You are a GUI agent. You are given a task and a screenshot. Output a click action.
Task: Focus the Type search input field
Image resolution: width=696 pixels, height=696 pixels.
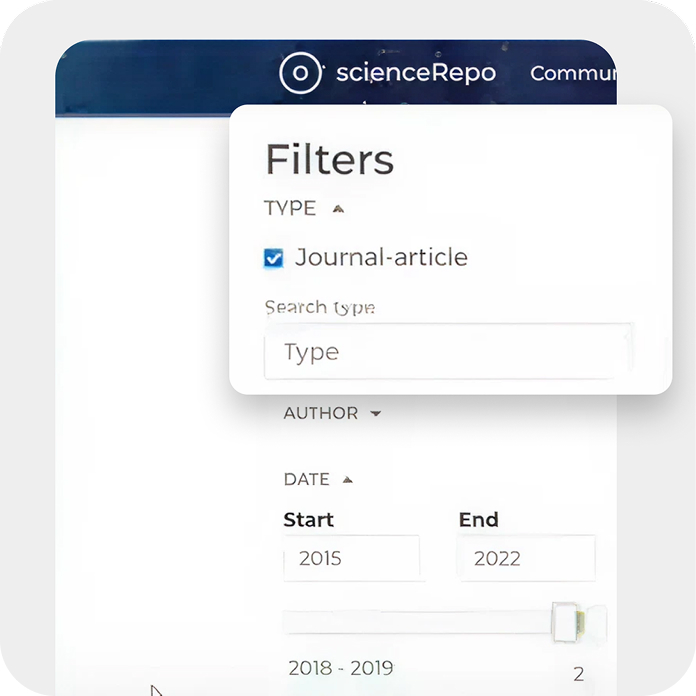(447, 352)
